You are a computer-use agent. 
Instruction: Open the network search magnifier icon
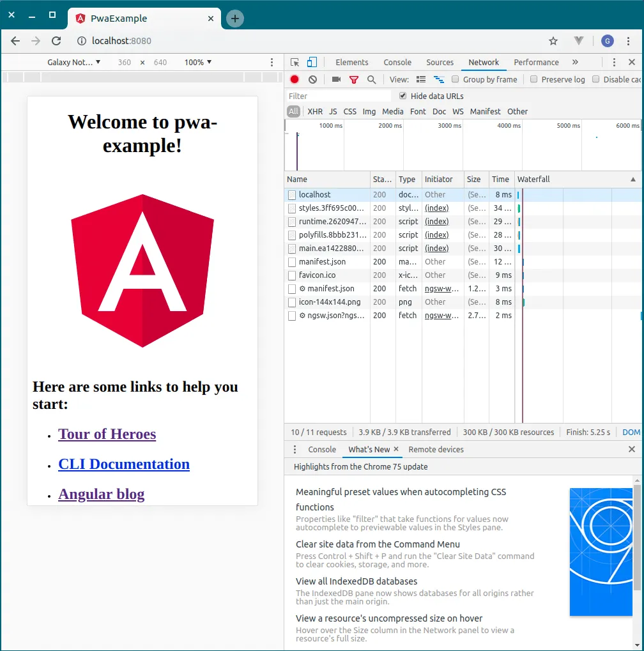click(371, 79)
